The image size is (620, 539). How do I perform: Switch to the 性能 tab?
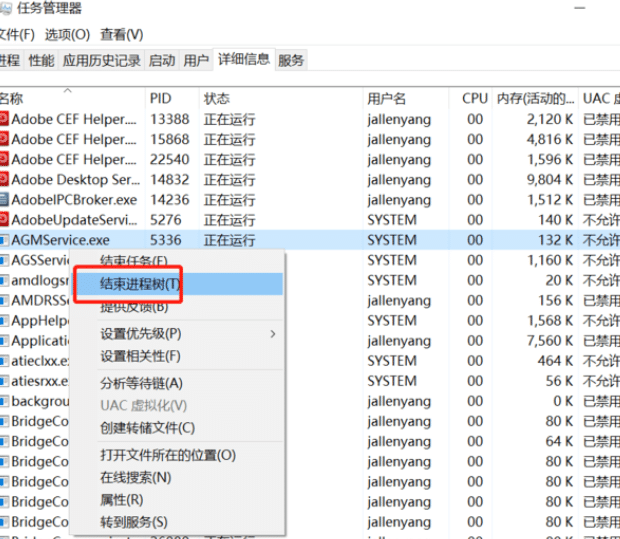[41, 61]
